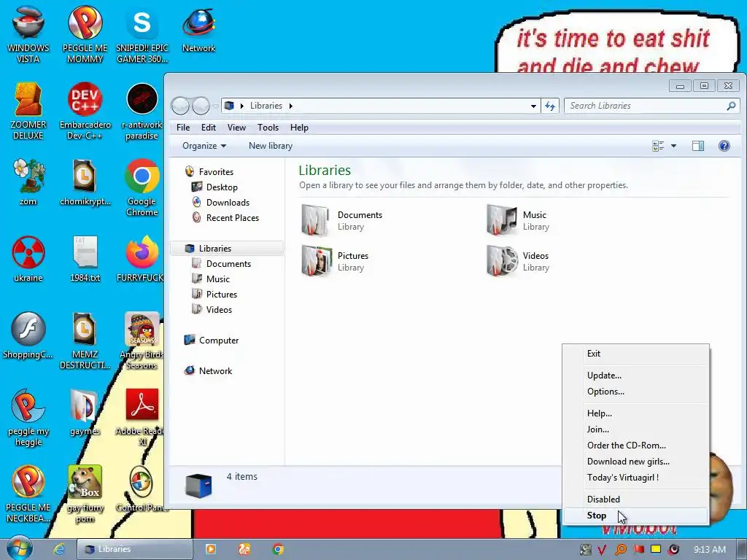
Task: Open the File menu
Action: (x=183, y=128)
